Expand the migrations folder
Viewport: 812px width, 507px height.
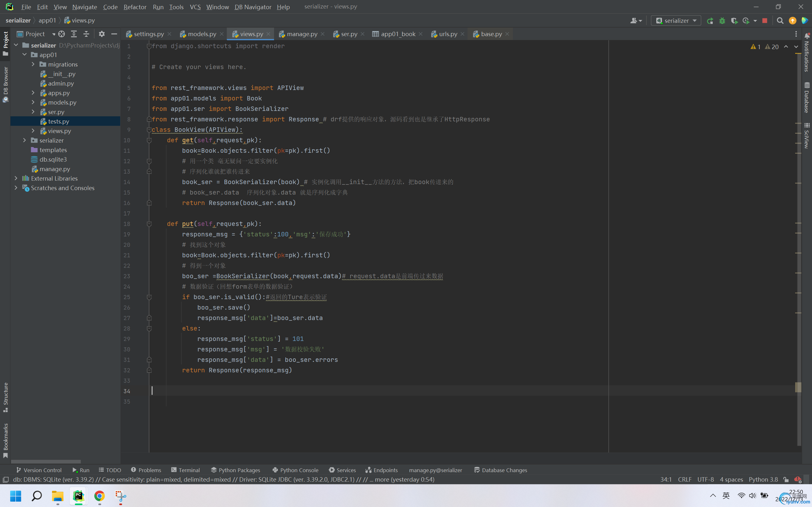(x=33, y=64)
